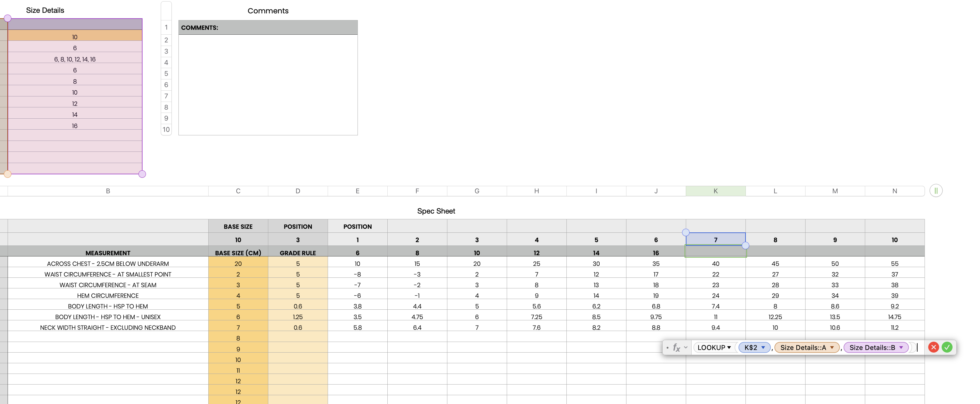Open the LOOKUP function dropdown arrow
This screenshot has width=980, height=404.
pos(729,347)
